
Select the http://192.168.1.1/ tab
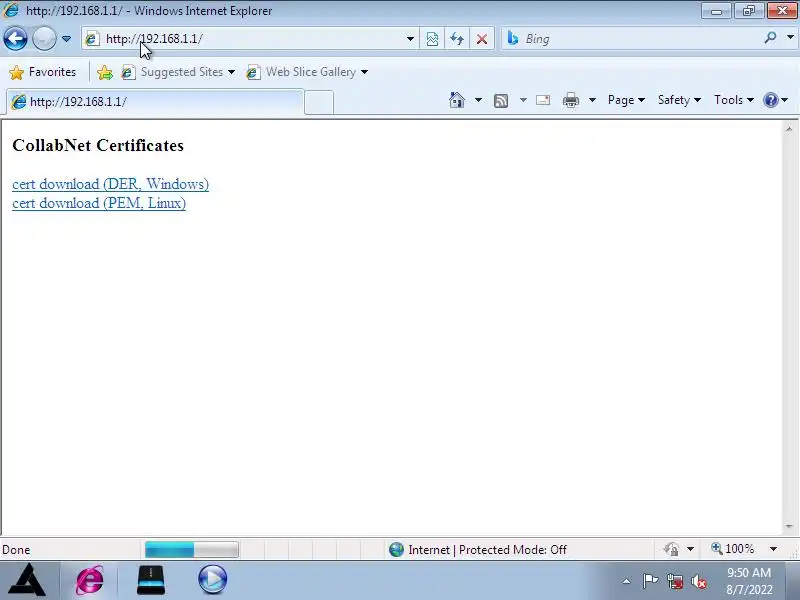pos(155,102)
